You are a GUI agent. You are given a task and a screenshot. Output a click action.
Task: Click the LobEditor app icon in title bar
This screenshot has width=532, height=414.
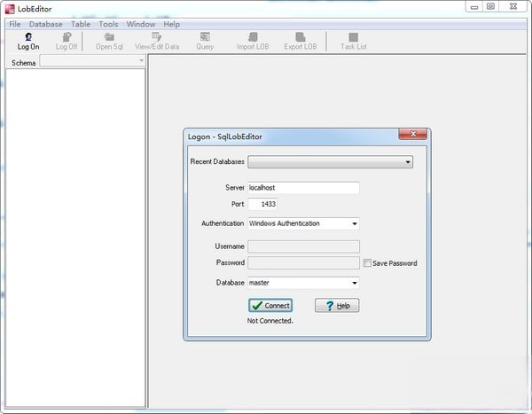coord(10,9)
